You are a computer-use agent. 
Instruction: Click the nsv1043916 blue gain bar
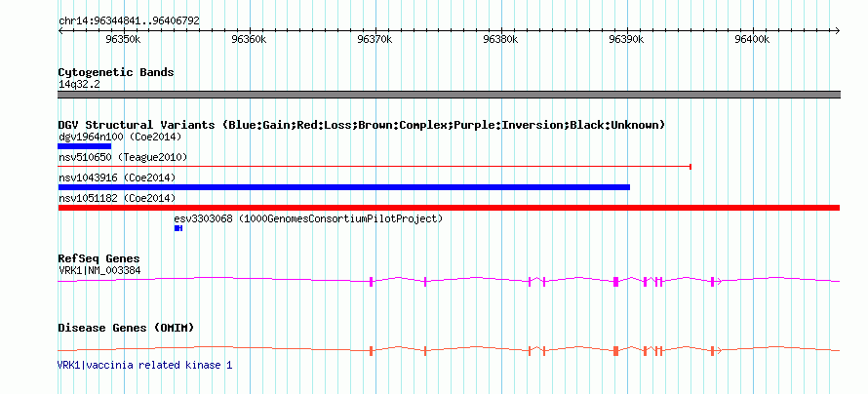pos(343,187)
